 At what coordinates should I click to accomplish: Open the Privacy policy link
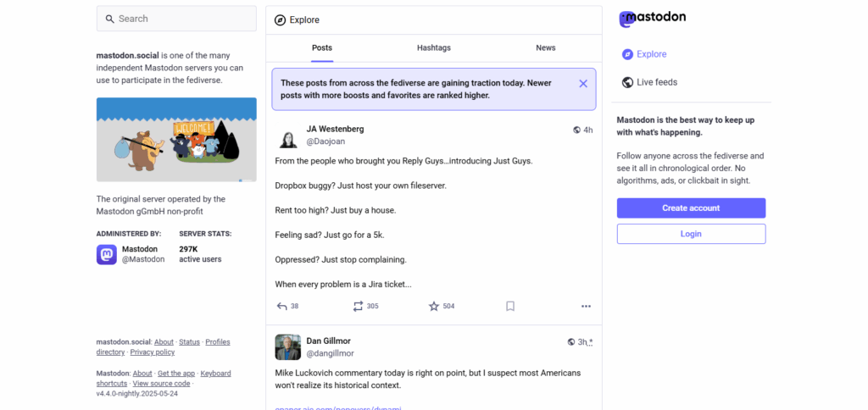[x=153, y=352]
